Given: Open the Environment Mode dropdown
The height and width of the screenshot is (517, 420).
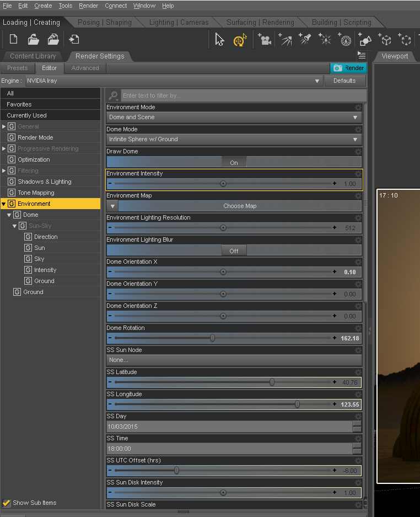Looking at the screenshot, I should pyautogui.click(x=234, y=117).
